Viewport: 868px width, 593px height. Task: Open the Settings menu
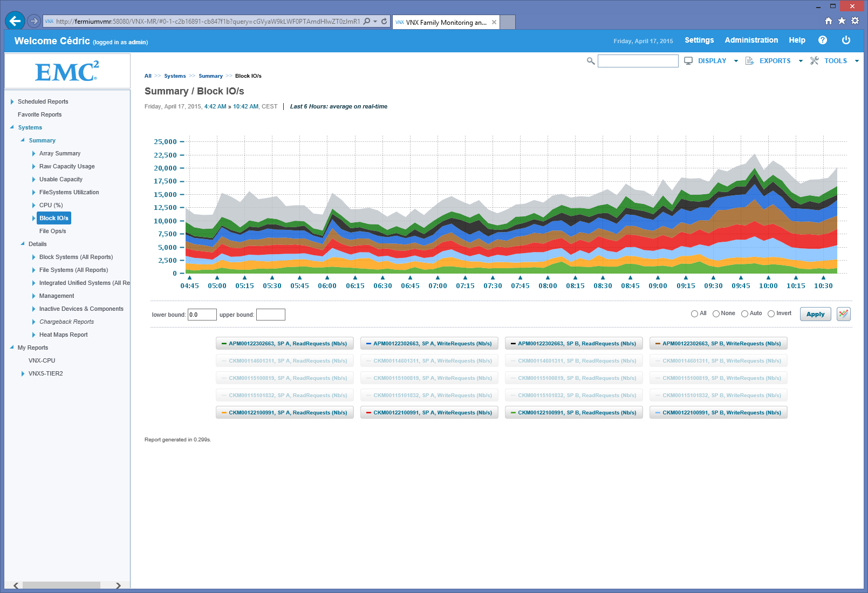699,40
